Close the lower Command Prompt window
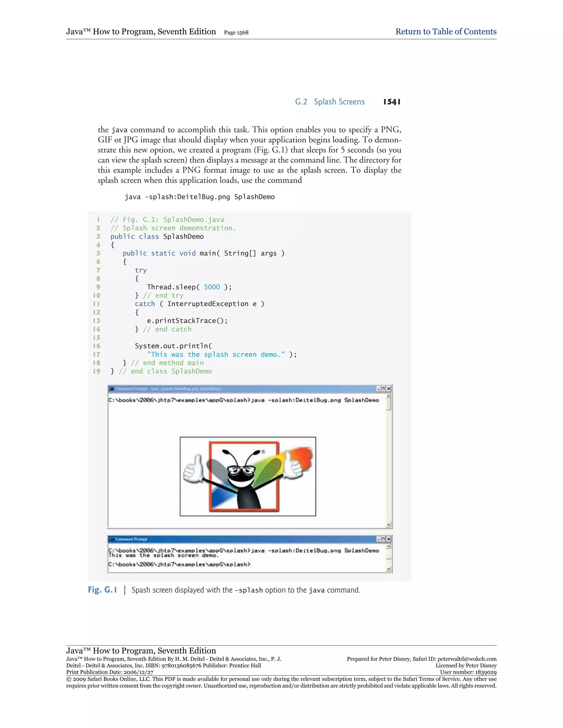The height and width of the screenshot is (728, 563). (x=388, y=539)
